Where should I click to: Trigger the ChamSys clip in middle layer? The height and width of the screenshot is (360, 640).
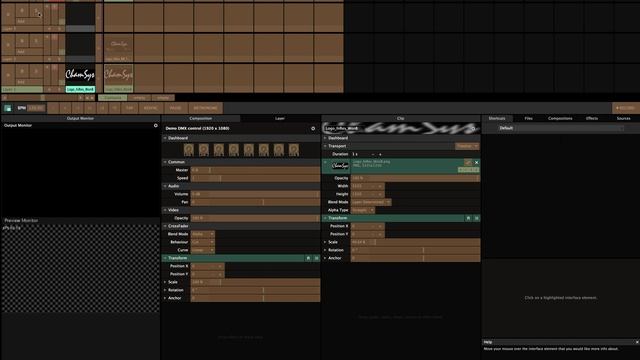118,45
